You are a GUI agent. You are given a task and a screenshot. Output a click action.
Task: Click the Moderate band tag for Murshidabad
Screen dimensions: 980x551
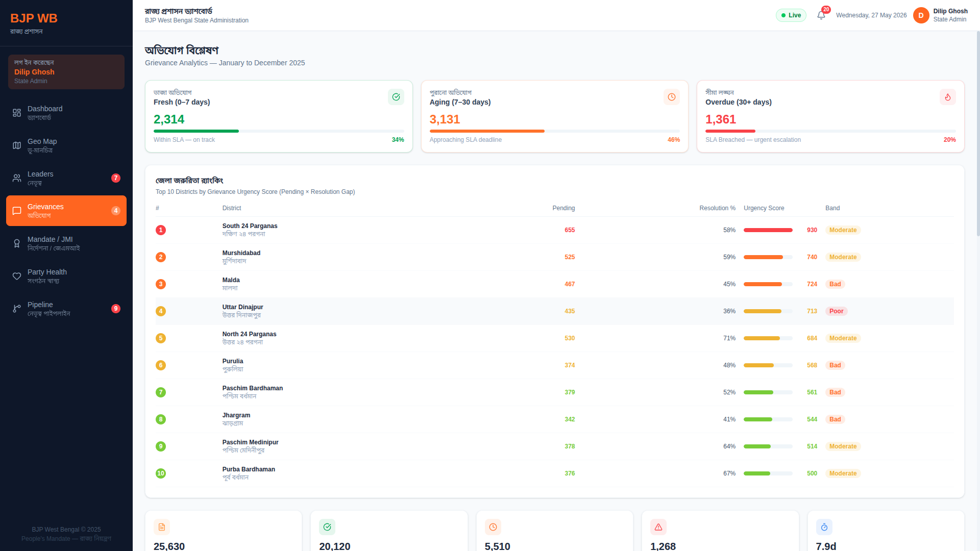[x=843, y=257]
